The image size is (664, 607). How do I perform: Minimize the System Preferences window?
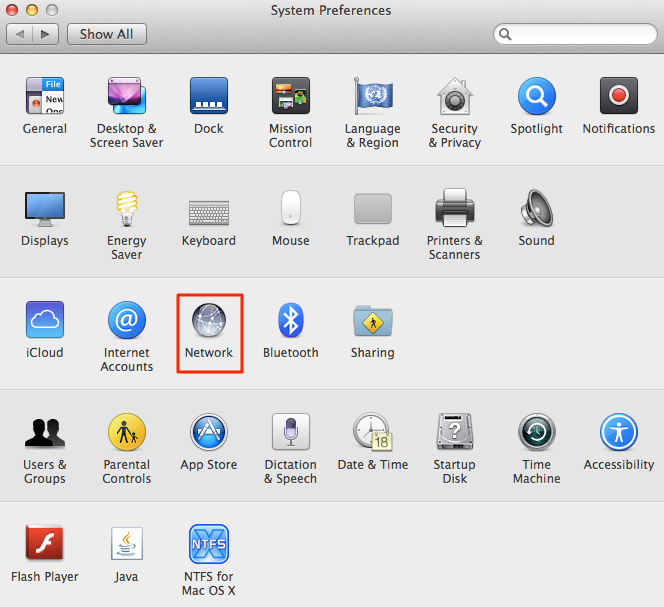[x=32, y=9]
